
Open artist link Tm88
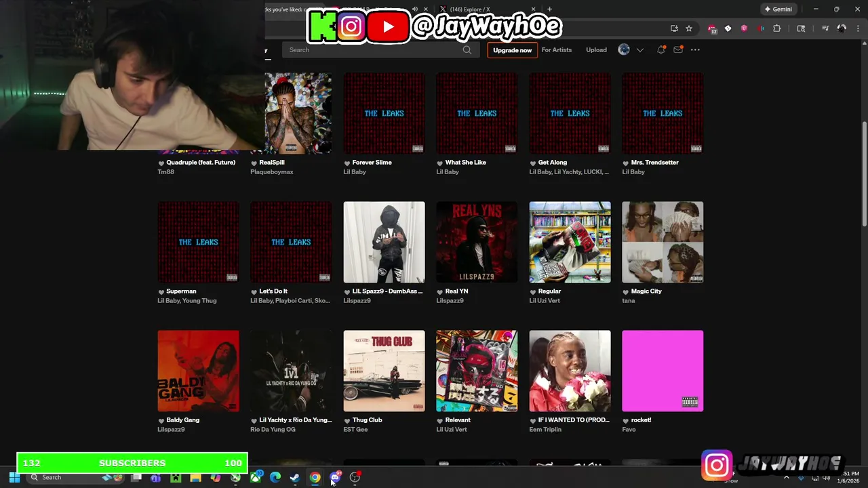pyautogui.click(x=166, y=172)
